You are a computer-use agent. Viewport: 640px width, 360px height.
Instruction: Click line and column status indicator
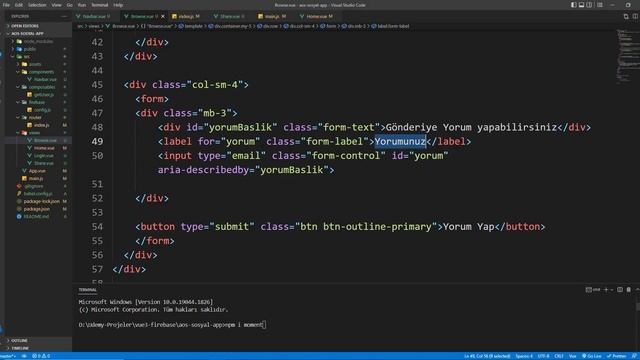(x=487, y=356)
